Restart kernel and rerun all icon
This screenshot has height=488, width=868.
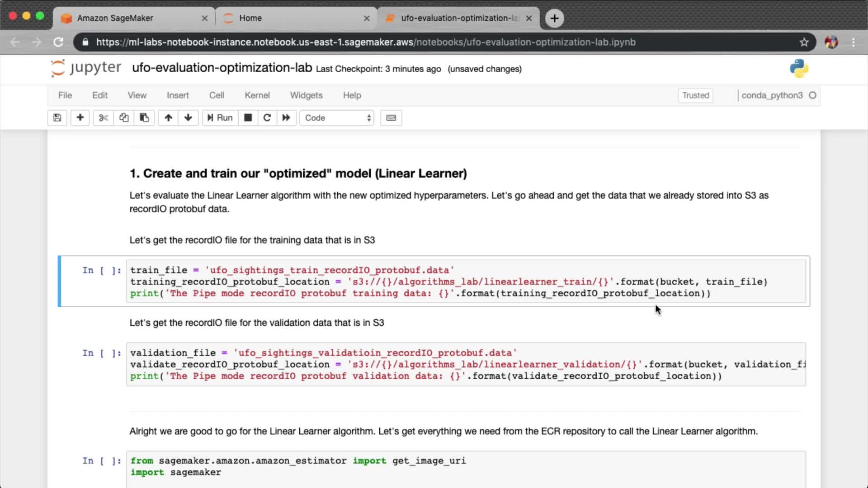point(286,118)
